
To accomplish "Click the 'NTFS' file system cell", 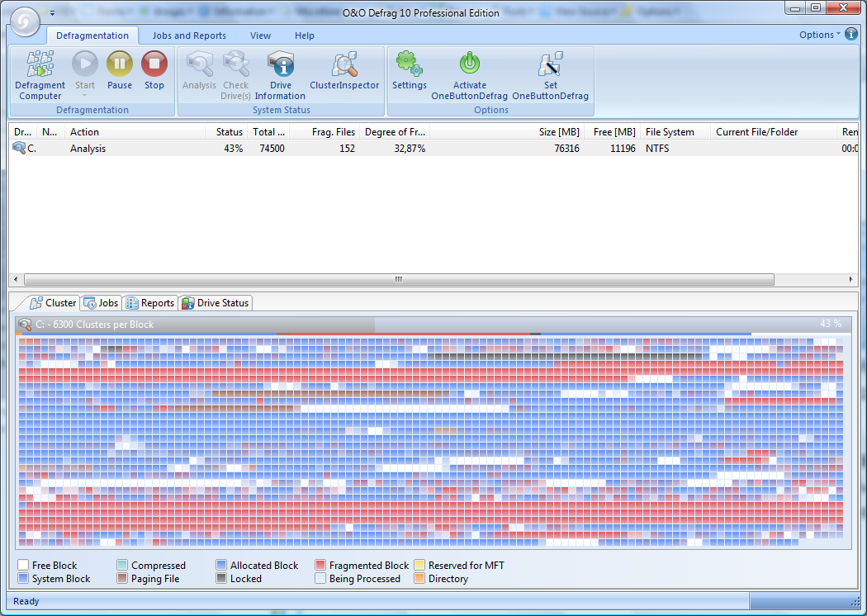I will 657,148.
